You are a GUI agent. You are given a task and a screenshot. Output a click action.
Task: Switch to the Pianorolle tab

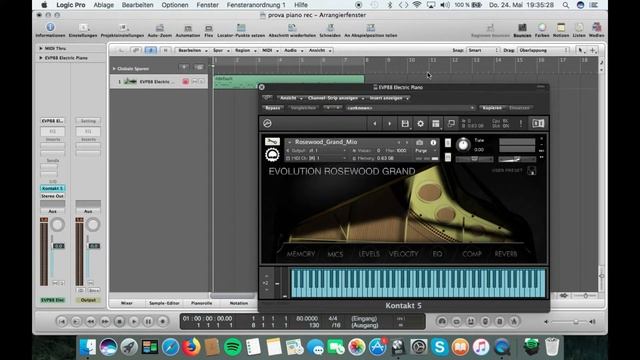[x=202, y=303]
